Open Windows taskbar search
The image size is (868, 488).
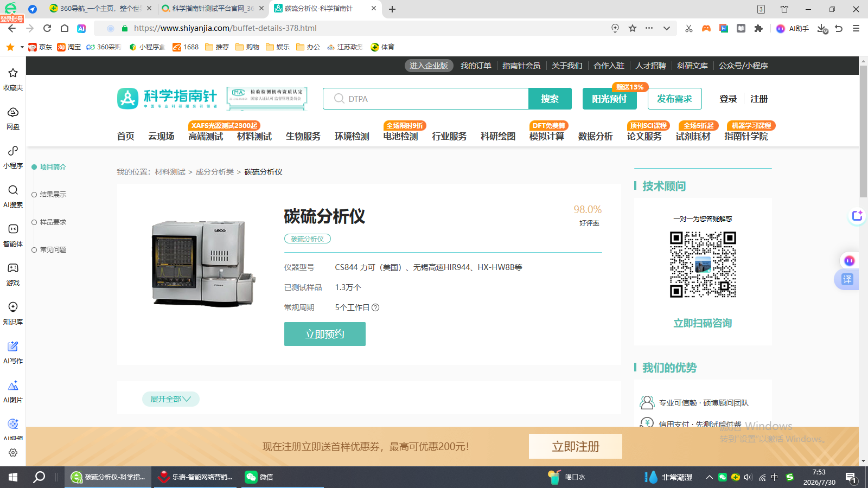pyautogui.click(x=39, y=477)
